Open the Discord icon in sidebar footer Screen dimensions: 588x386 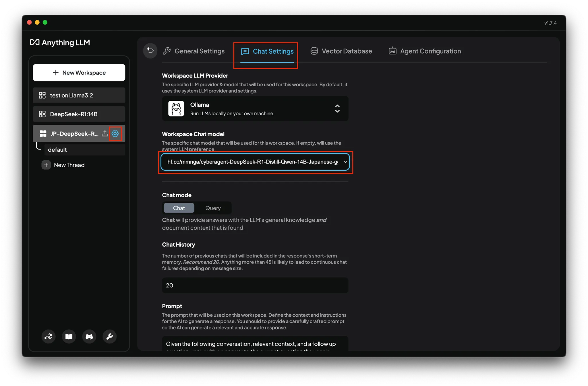pos(89,336)
